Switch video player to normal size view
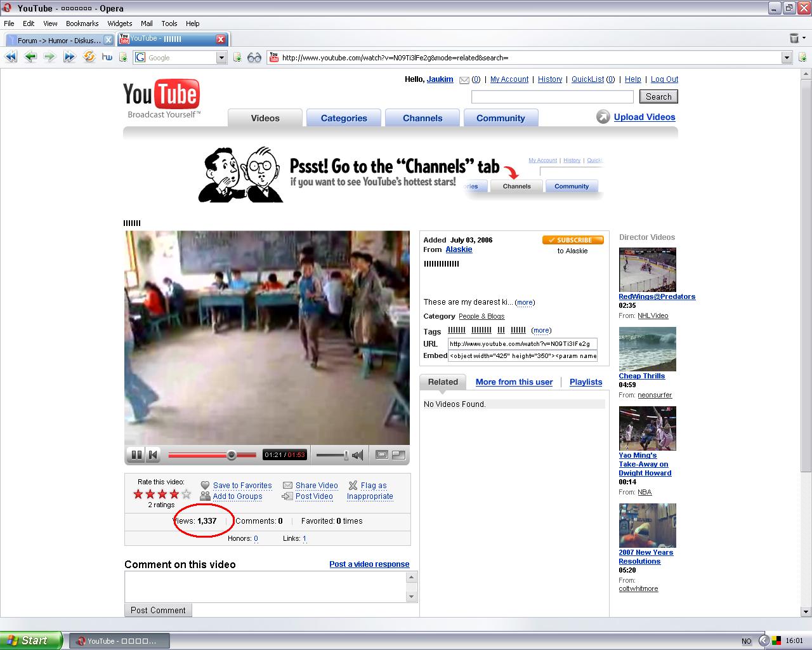Viewport: 812px width, 650px height. point(382,454)
